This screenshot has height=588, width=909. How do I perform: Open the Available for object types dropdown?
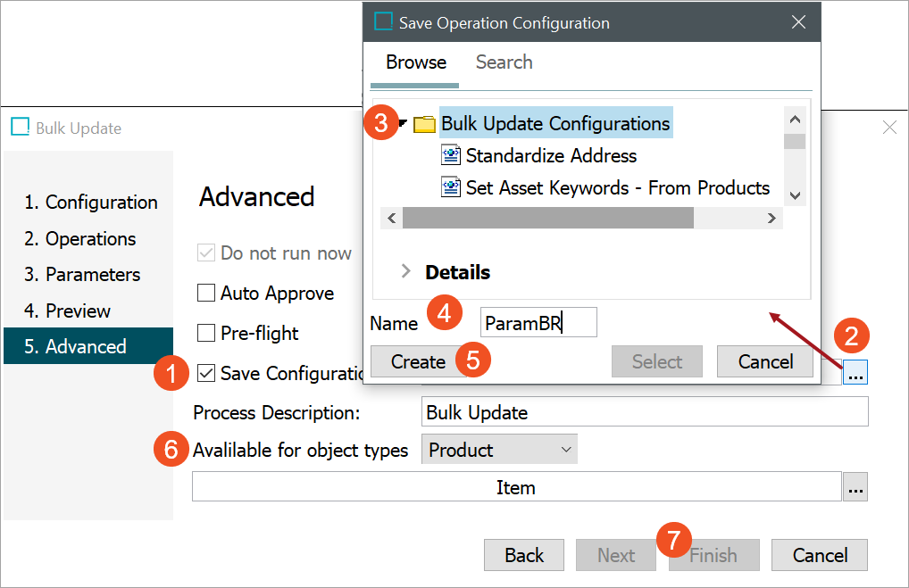tap(499, 450)
